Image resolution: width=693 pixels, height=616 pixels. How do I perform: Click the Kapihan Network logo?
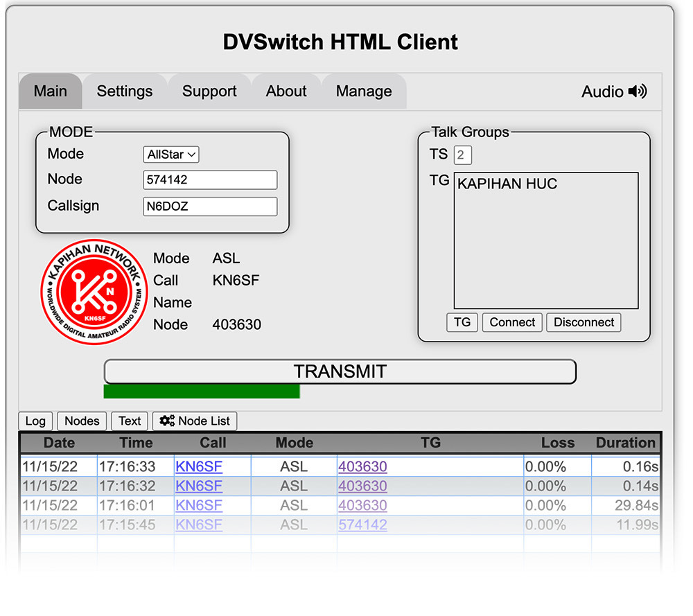click(x=94, y=292)
